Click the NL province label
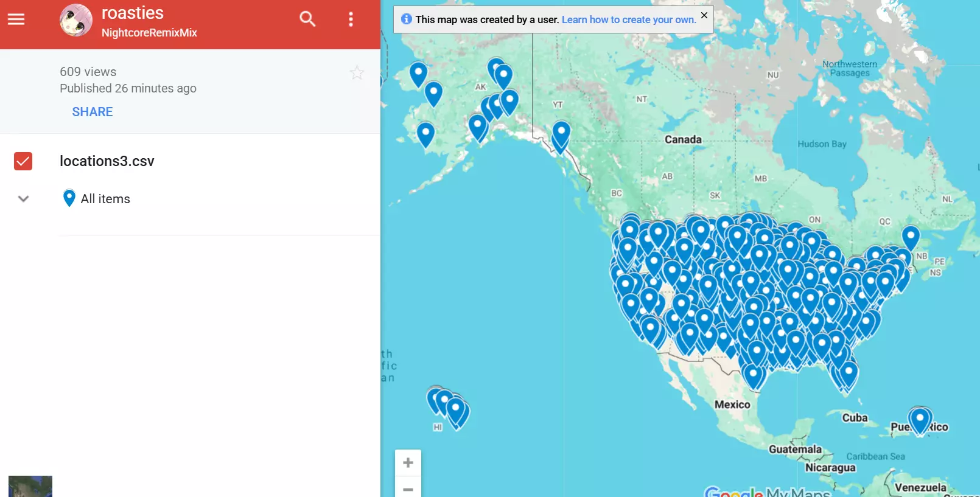The width and height of the screenshot is (980, 497). (947, 199)
